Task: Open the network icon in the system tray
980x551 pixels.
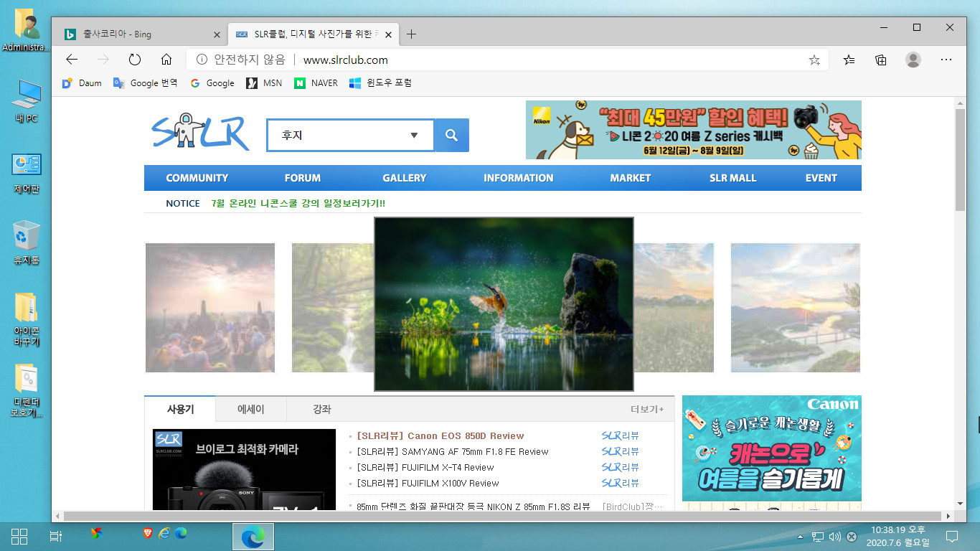Action: (817, 536)
